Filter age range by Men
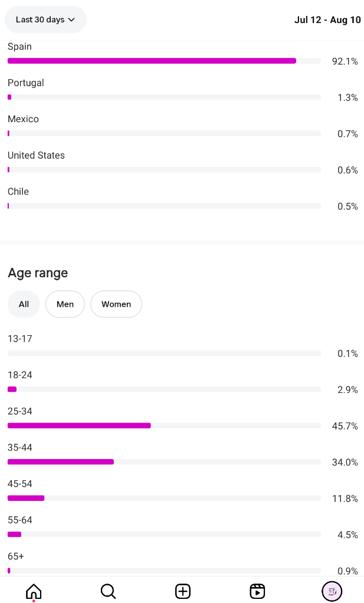 click(65, 304)
